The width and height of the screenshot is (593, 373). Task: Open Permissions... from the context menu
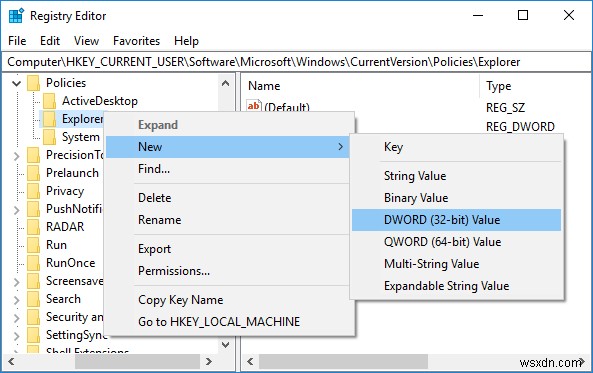pyautogui.click(x=227, y=271)
